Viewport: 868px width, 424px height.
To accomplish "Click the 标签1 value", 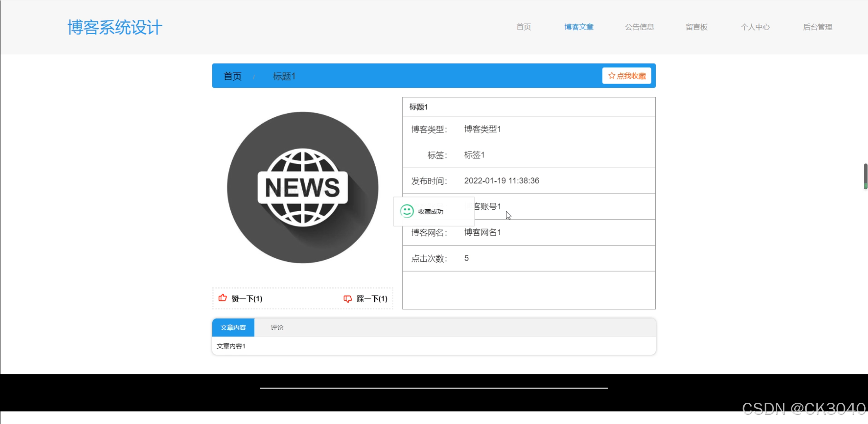I will click(474, 155).
